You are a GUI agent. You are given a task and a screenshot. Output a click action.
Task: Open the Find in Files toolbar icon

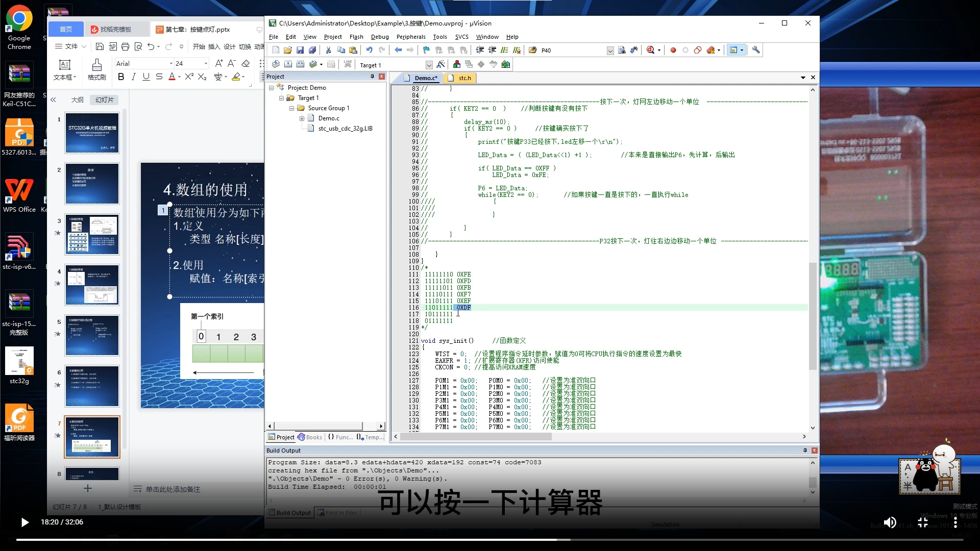point(622,50)
